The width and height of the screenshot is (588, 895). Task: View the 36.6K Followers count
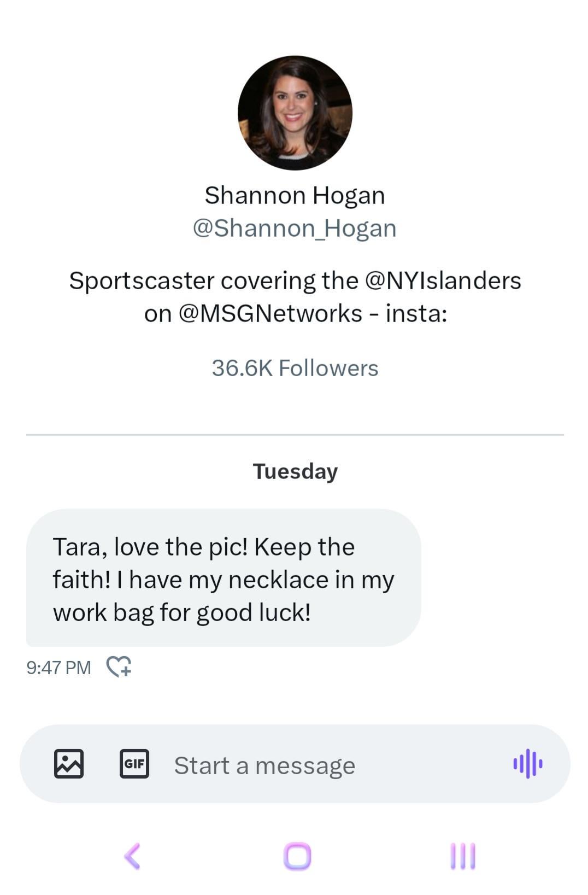[x=295, y=368]
